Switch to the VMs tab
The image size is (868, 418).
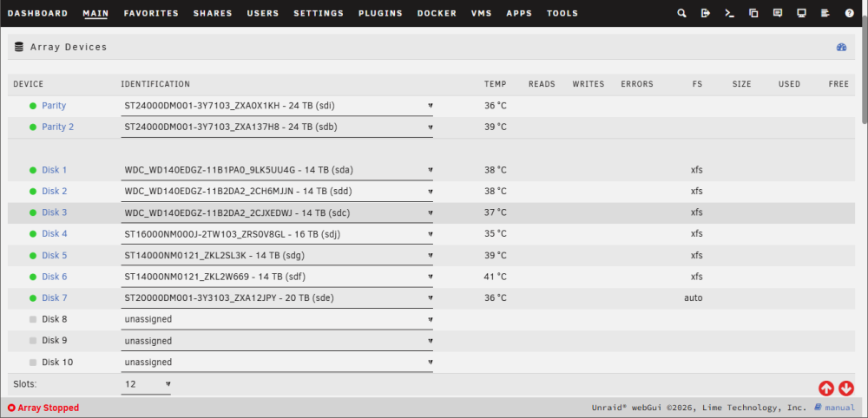[x=481, y=13]
